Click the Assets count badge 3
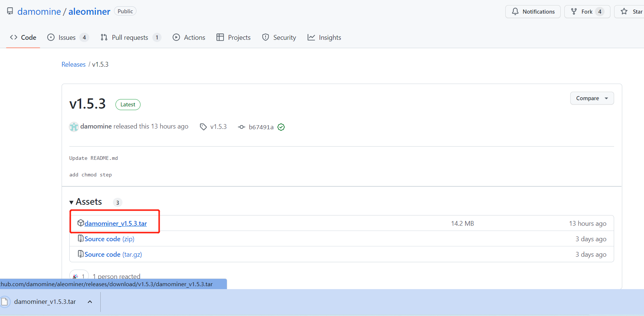Screen dimensions: 644x316 point(117,202)
